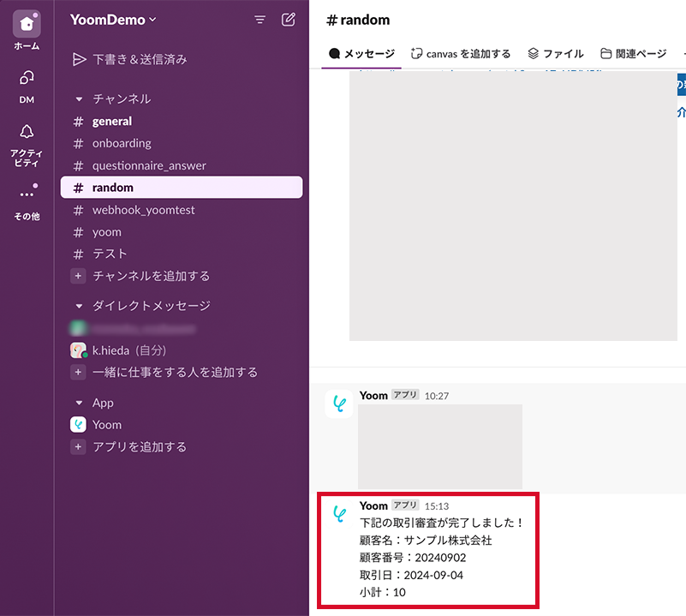Switch to the メッセージ tab
The height and width of the screenshot is (616, 686).
pyautogui.click(x=361, y=54)
